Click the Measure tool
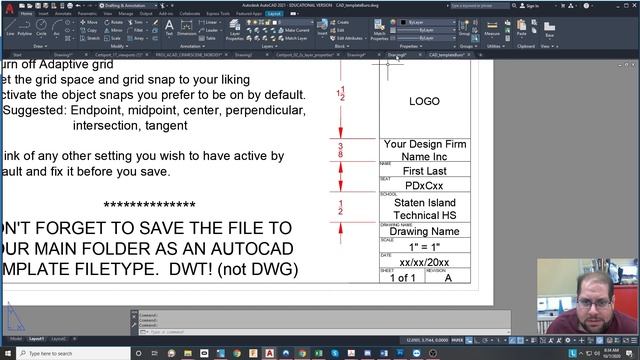 click(492, 29)
